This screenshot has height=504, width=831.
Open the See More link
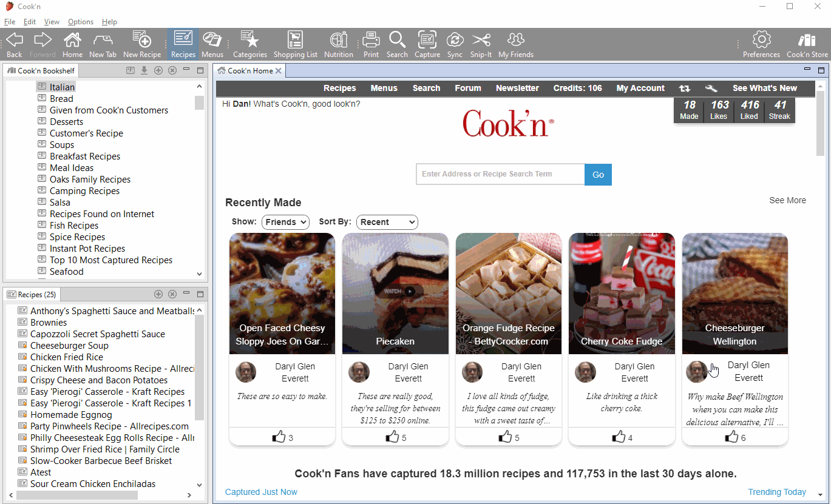[787, 200]
